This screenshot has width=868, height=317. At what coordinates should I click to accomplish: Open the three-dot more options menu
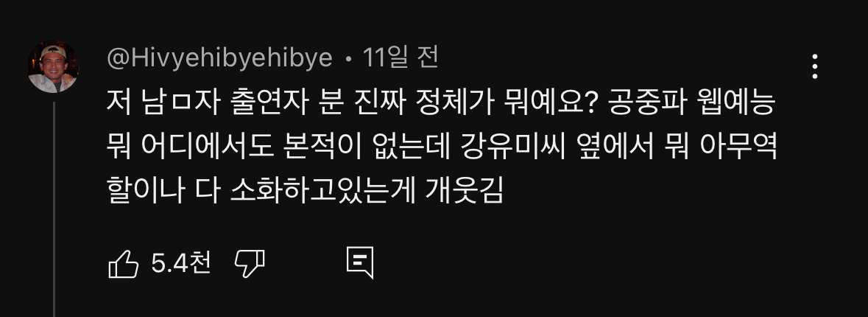pyautogui.click(x=815, y=66)
